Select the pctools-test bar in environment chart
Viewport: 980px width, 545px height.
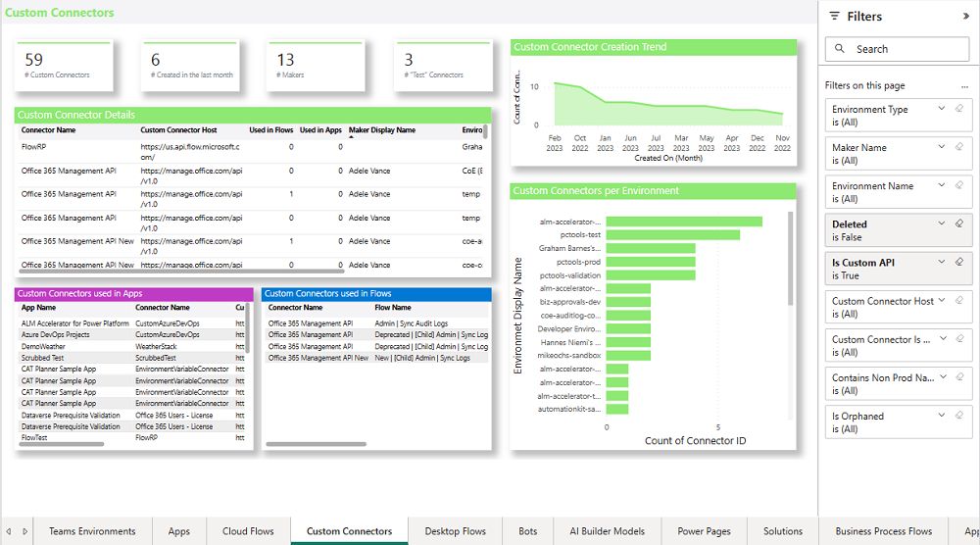click(x=673, y=235)
